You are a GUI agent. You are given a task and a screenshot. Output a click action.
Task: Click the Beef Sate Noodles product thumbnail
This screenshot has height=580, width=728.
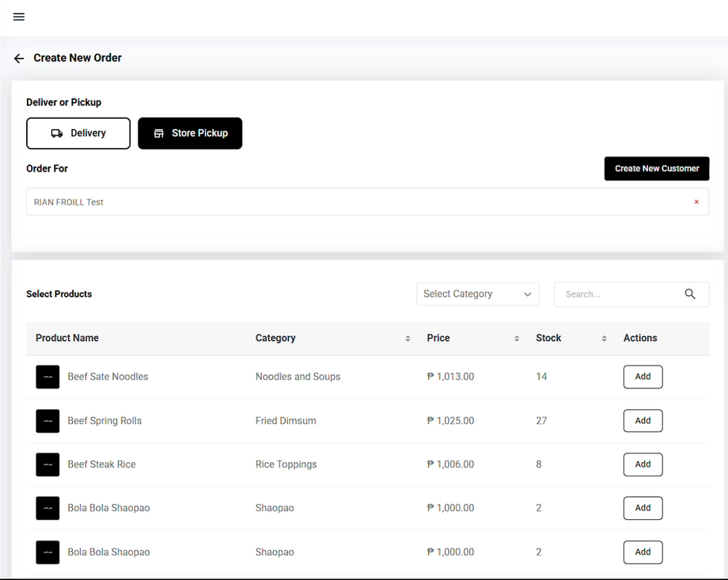click(47, 377)
